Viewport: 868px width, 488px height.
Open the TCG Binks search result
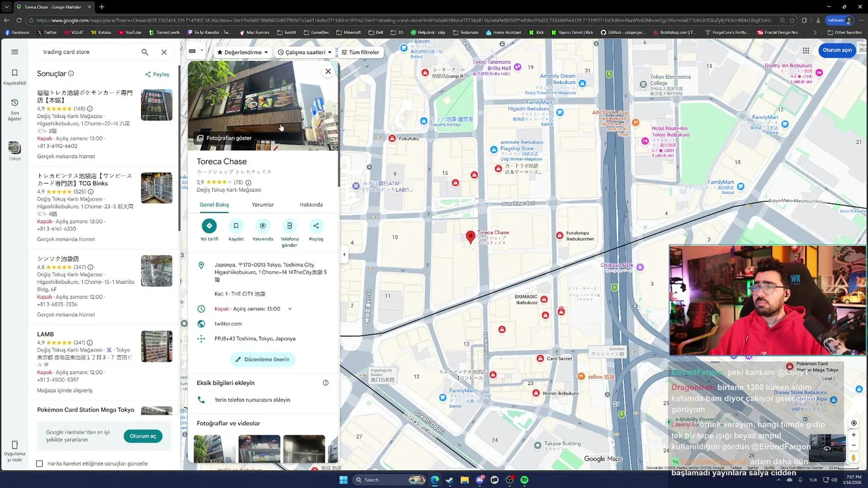click(x=105, y=207)
